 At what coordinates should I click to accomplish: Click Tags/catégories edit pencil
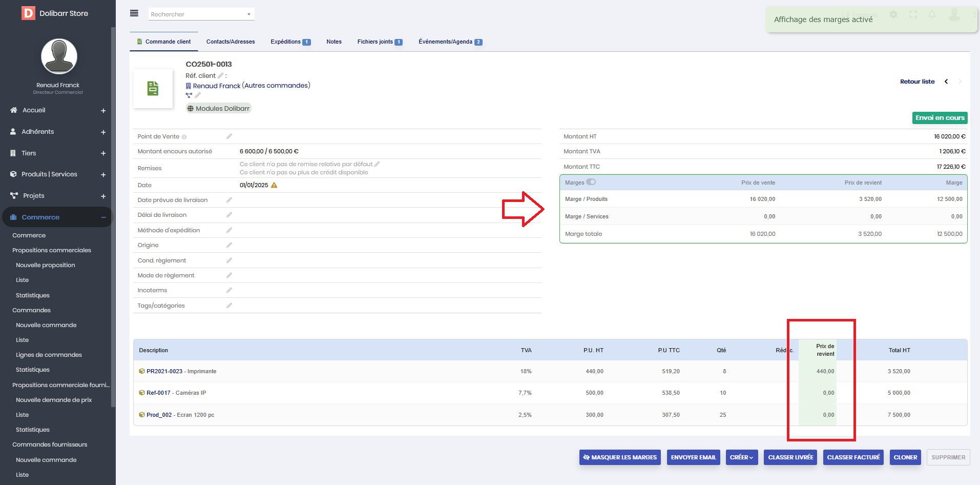pos(229,306)
